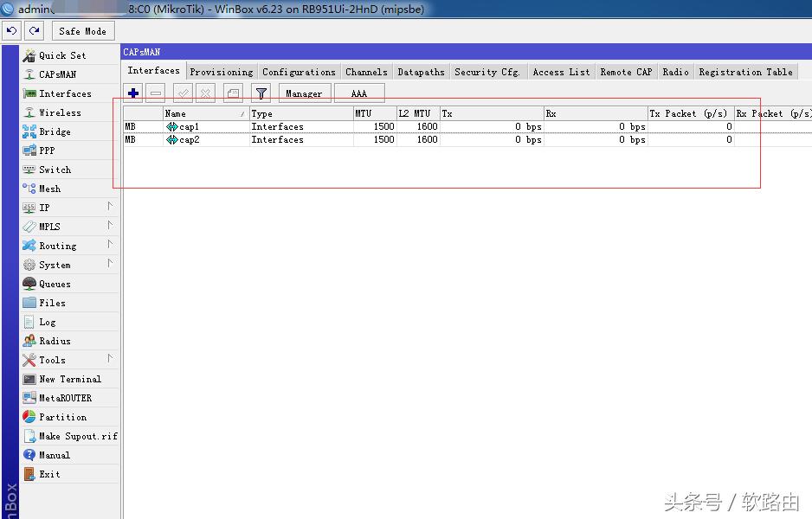Click the Undo arrow icon
812x519 pixels.
click(x=11, y=30)
